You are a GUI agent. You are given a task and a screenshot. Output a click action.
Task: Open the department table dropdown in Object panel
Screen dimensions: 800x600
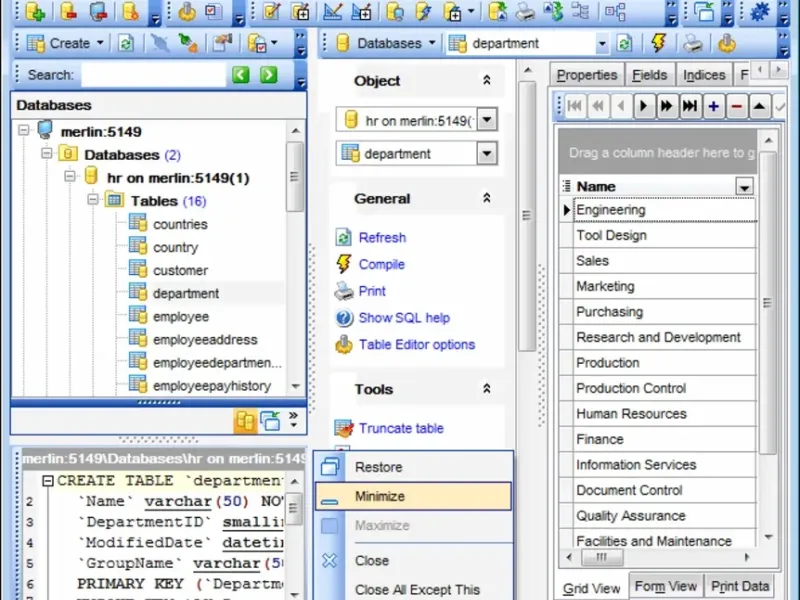(487, 153)
